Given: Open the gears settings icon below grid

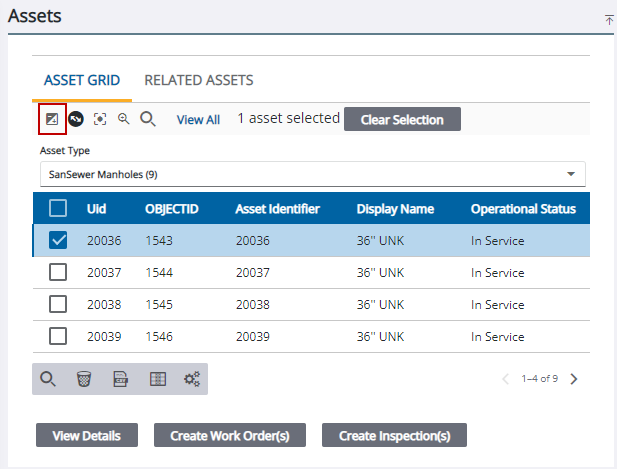Looking at the screenshot, I should click(x=192, y=379).
